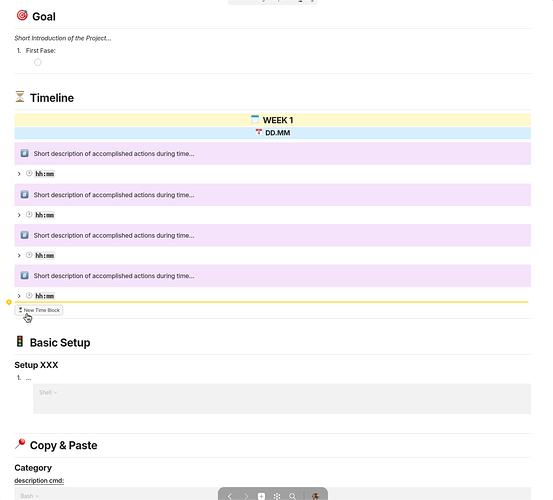
Task: Expand the second hh:mm toggle
Action: (x=19, y=215)
